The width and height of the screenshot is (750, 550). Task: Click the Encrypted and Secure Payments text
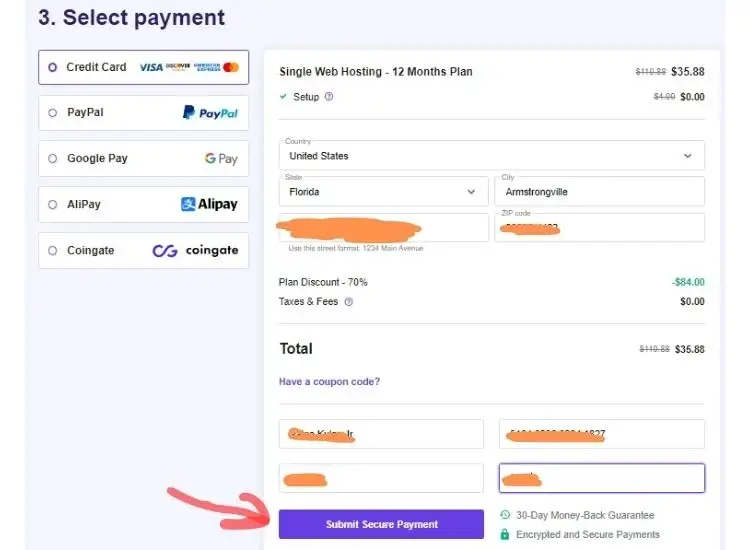pos(588,534)
